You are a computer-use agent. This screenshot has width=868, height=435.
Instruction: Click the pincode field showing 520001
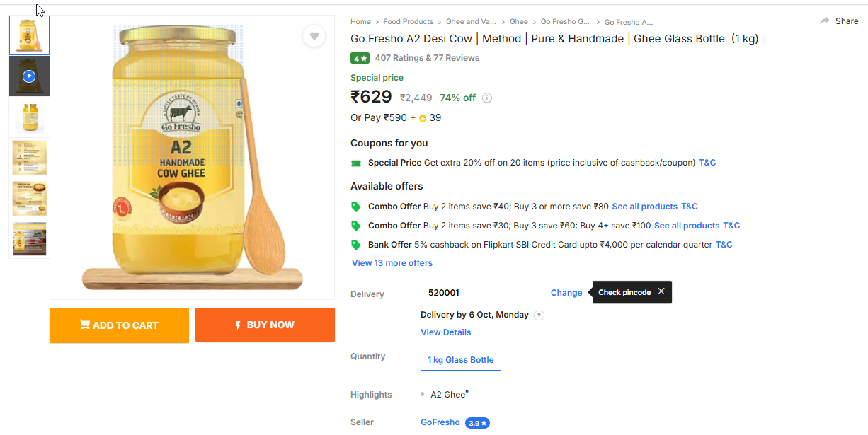pos(481,293)
